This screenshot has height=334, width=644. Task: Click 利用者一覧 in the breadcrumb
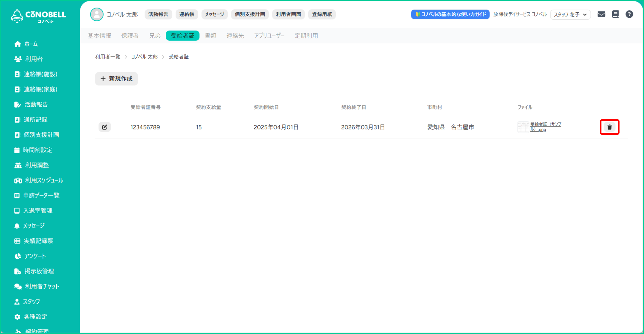(108, 57)
